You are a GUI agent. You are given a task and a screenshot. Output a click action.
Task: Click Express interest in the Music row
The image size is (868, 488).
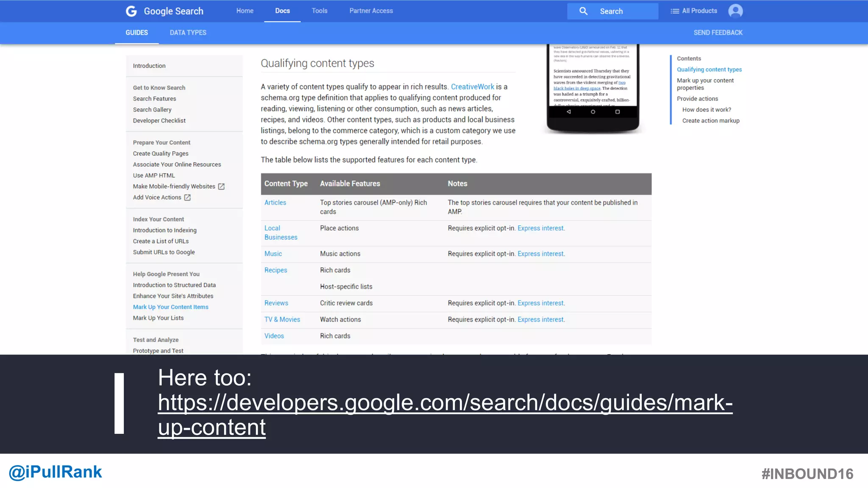(x=541, y=254)
